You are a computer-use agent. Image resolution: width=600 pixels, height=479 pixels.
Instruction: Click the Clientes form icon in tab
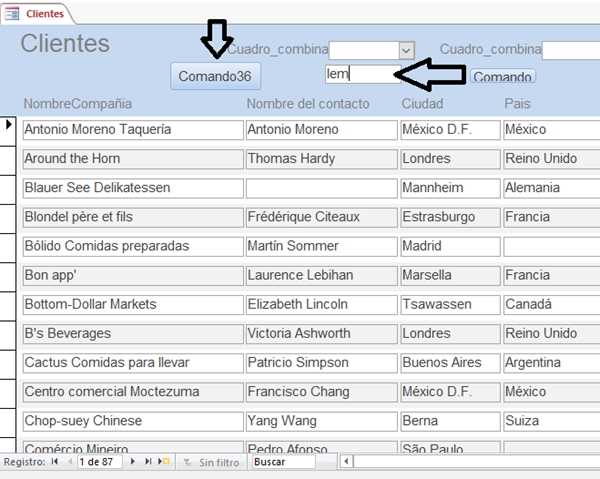tap(13, 14)
